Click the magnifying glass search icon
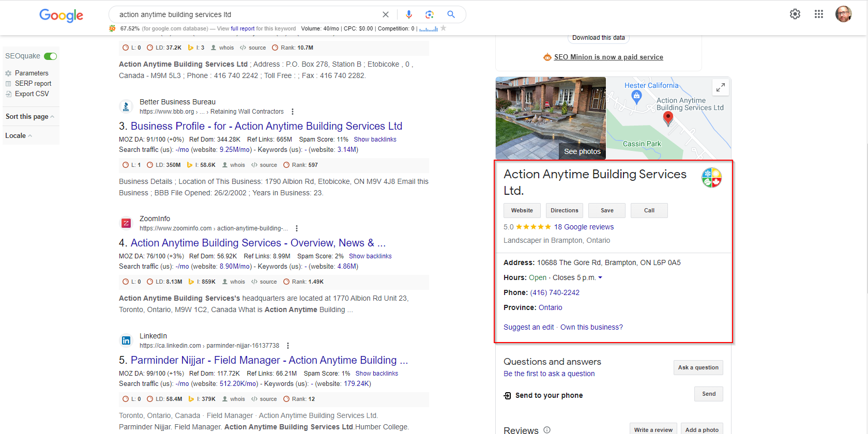 (451, 14)
